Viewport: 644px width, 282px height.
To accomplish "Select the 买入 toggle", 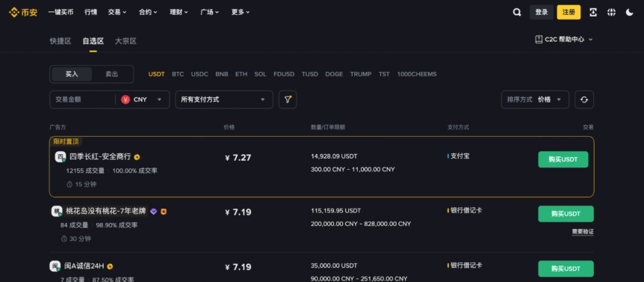I will (72, 74).
